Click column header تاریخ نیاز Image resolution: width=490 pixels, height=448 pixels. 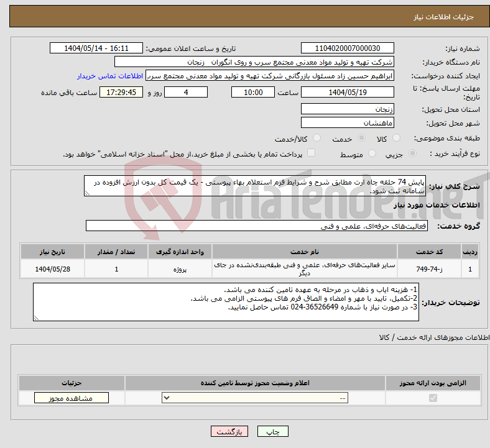click(x=52, y=252)
